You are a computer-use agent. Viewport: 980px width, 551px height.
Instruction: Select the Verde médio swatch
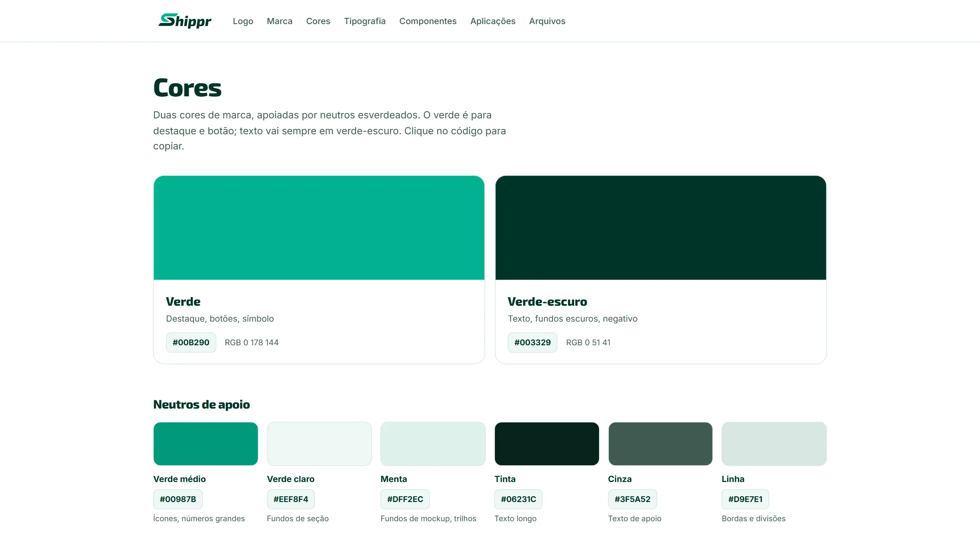pyautogui.click(x=205, y=444)
